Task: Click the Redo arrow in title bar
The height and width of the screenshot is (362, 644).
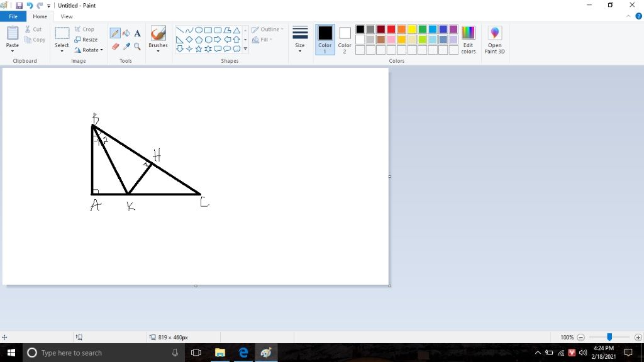Action: 40,6
